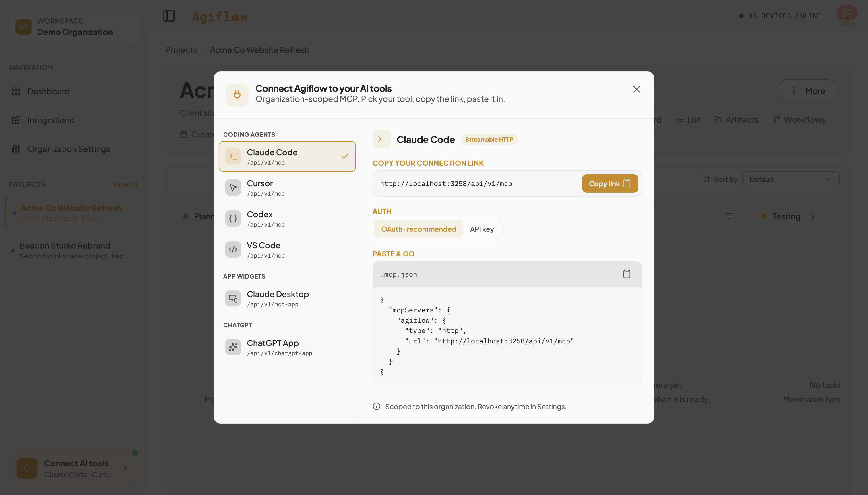Expand the Connect AI tools card chevron
Viewport: 868px width, 495px height.
pyautogui.click(x=125, y=468)
